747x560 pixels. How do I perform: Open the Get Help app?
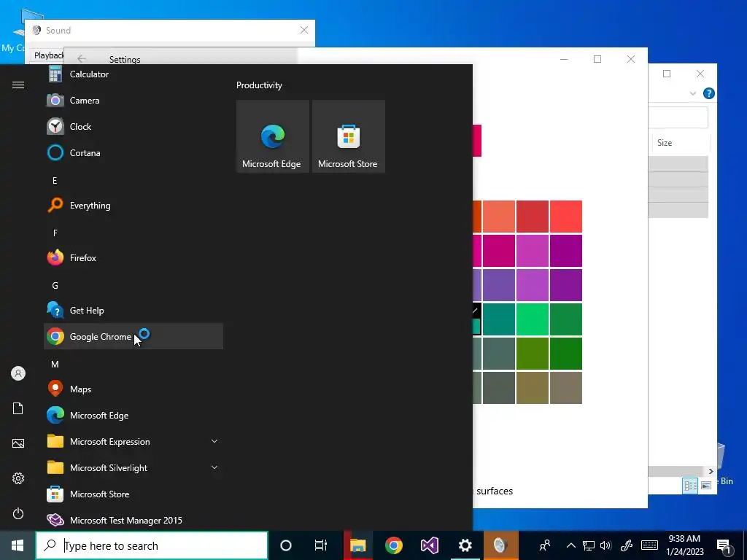pos(133,311)
